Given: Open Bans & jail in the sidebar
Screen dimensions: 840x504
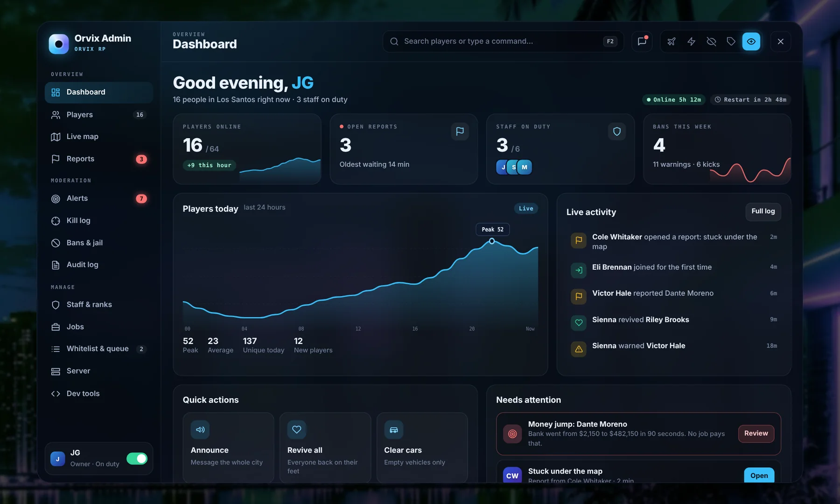Looking at the screenshot, I should pyautogui.click(x=99, y=243).
